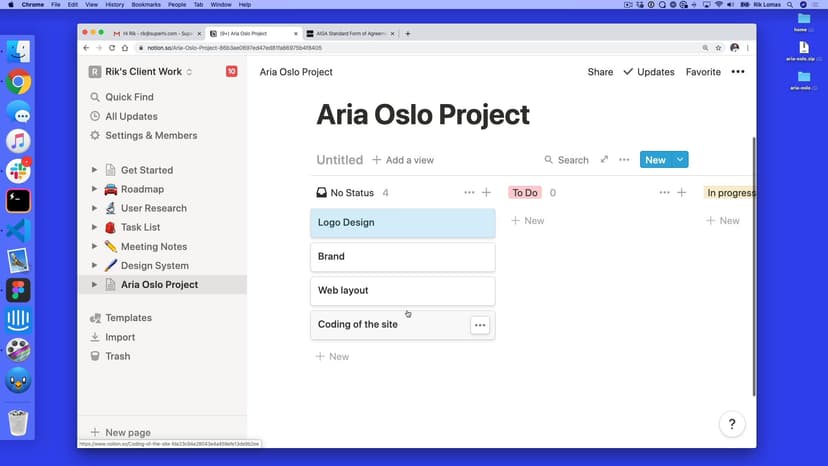Click the page options three-dot menu
828x466 pixels.
pyautogui.click(x=738, y=72)
